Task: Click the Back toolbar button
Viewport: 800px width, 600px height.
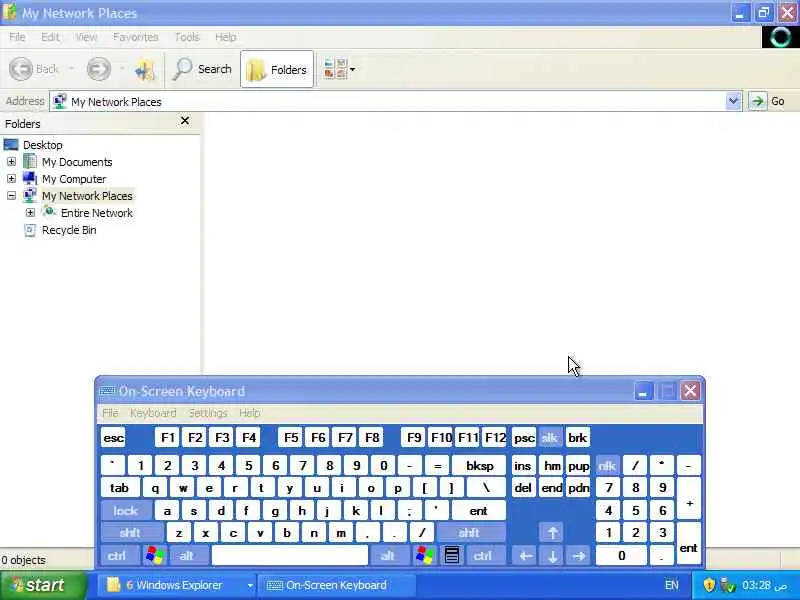Action: (34, 69)
